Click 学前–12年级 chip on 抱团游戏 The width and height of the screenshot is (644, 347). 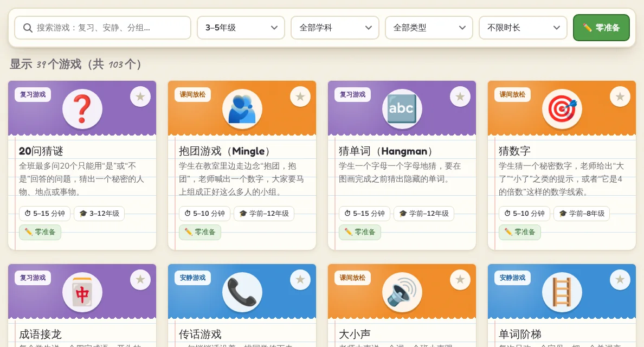(x=264, y=214)
